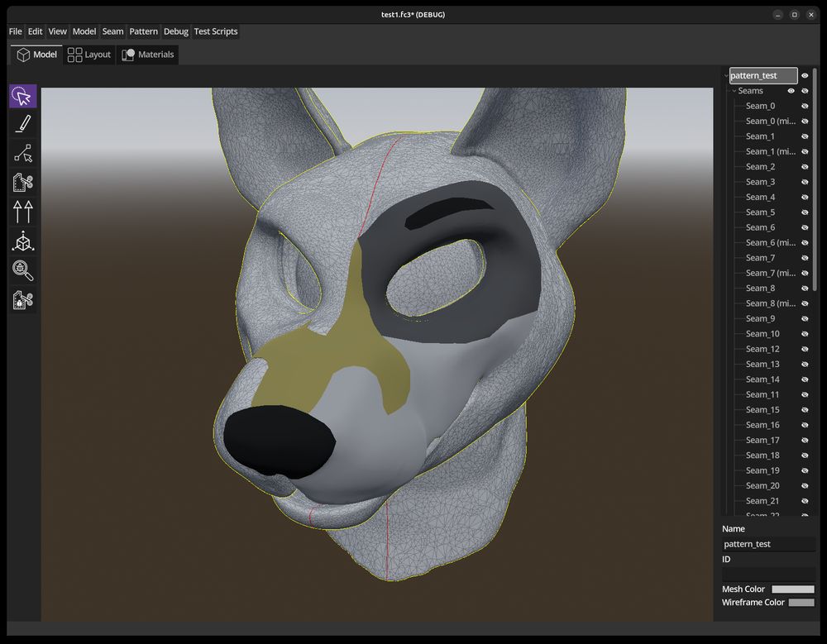Toggle the eye icon for Seam_5

pyautogui.click(x=805, y=212)
